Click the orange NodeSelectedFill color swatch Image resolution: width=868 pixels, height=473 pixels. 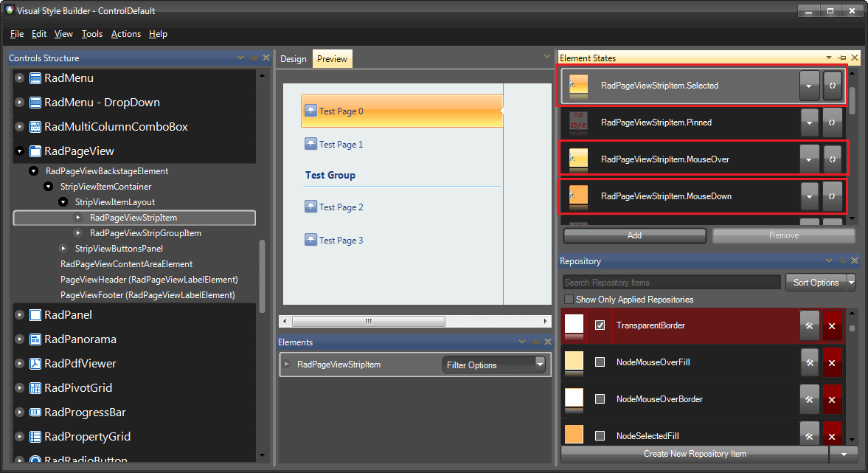coord(574,435)
